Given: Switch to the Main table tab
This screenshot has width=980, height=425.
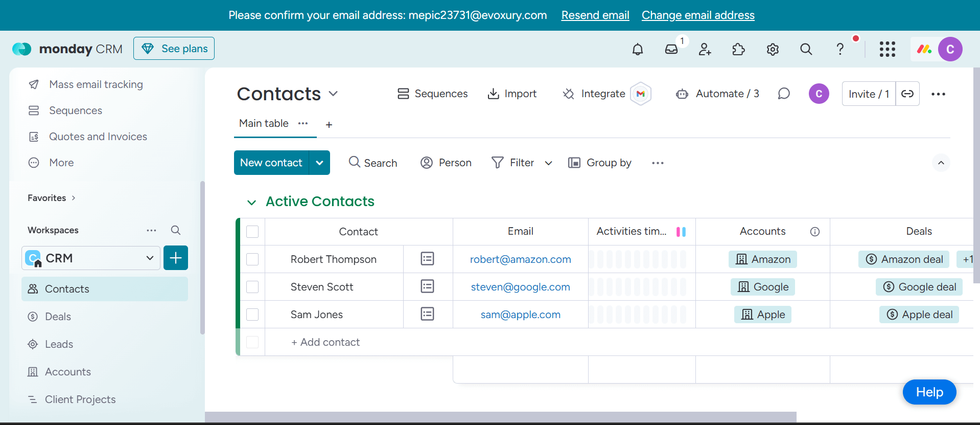Looking at the screenshot, I should tap(264, 123).
